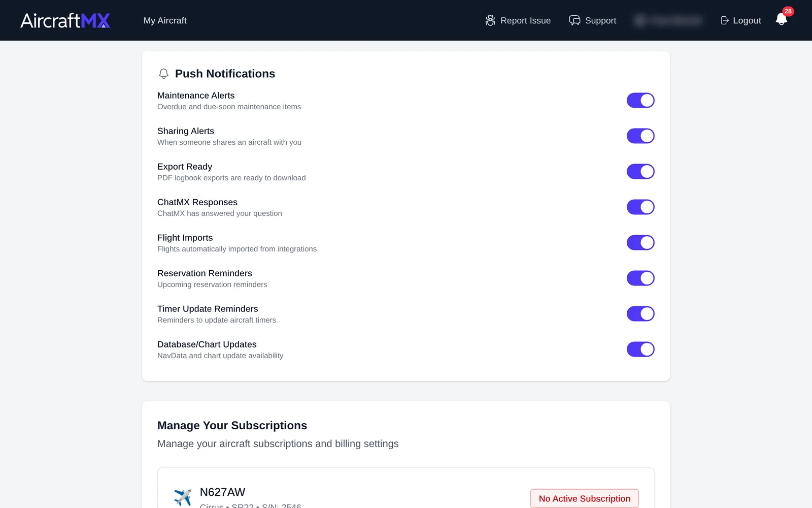Click 'Flights automatically imported from integrations' text
The width and height of the screenshot is (812, 508).
(237, 249)
